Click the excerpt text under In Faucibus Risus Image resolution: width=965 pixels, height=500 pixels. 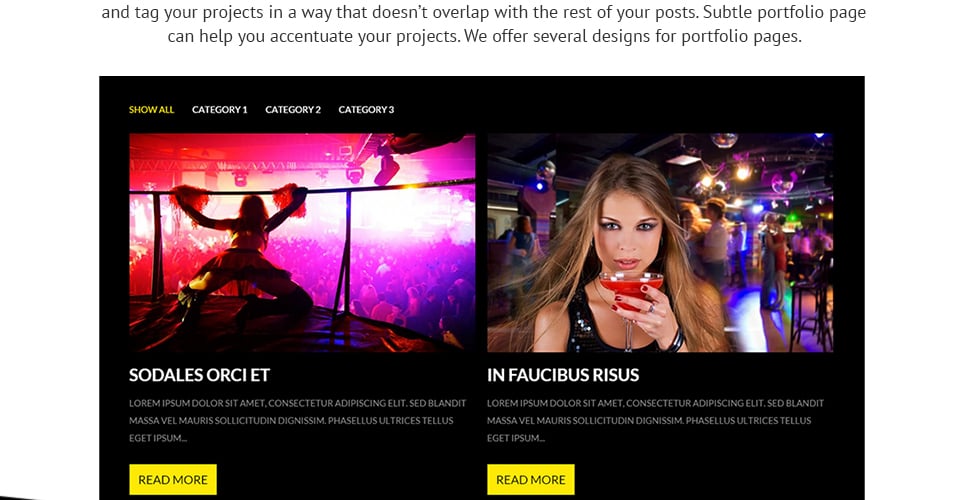655,421
